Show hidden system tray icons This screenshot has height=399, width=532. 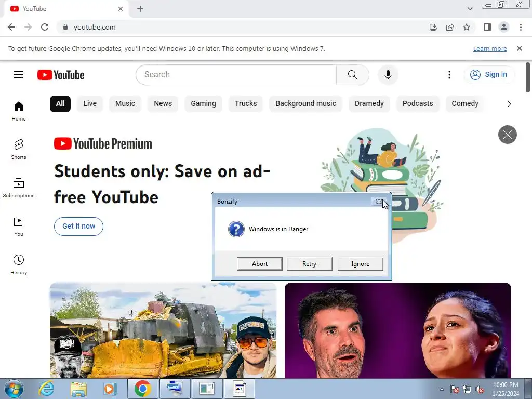(442, 389)
